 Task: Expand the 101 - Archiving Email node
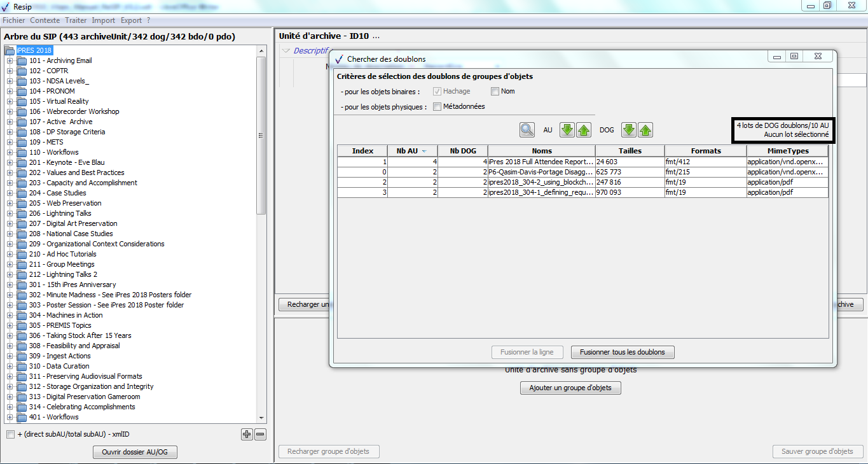click(x=10, y=60)
